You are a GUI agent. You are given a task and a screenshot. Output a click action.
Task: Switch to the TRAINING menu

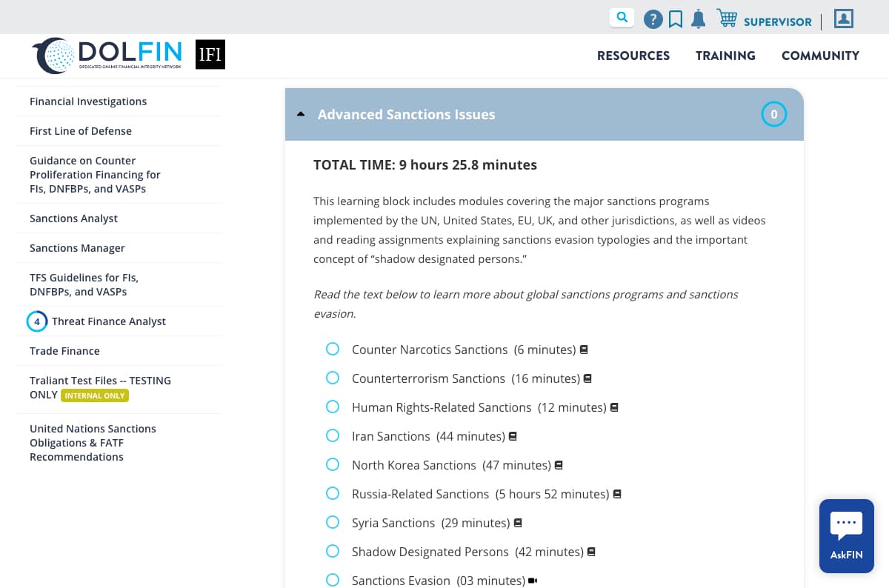coord(725,56)
